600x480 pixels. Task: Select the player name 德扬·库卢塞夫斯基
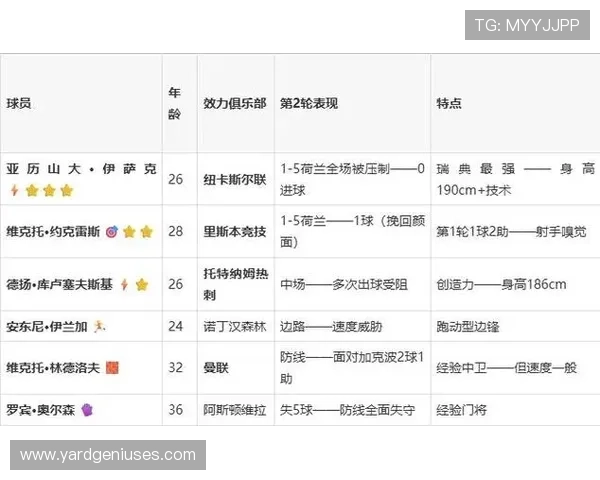point(59,284)
